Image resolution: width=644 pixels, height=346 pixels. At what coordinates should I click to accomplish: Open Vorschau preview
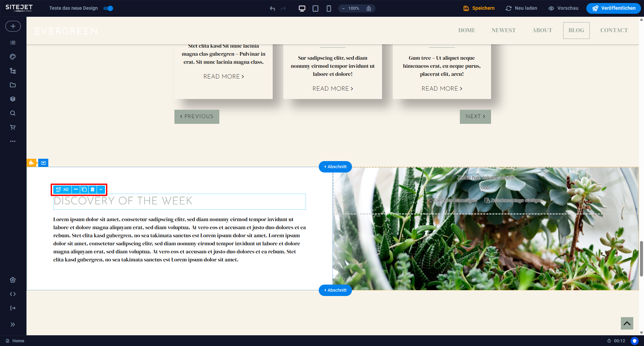(563, 8)
